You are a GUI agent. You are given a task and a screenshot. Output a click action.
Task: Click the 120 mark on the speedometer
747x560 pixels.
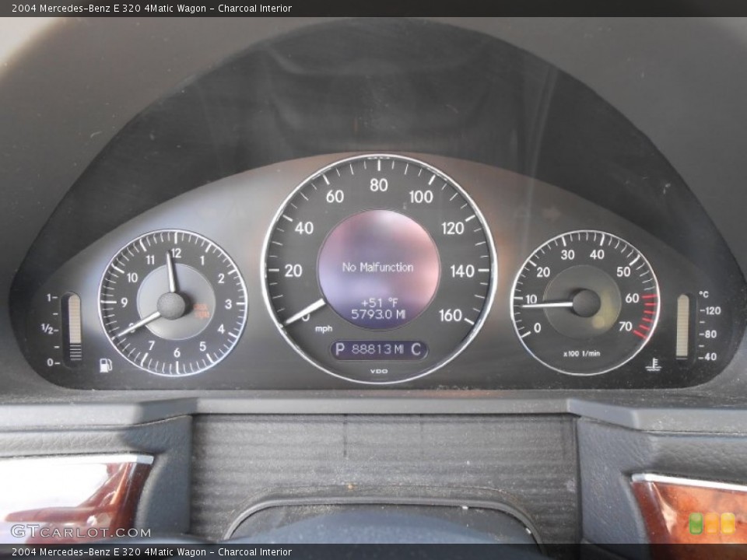453,229
